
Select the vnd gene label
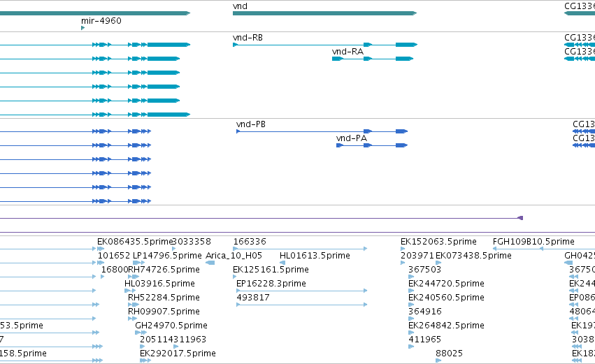click(x=240, y=6)
